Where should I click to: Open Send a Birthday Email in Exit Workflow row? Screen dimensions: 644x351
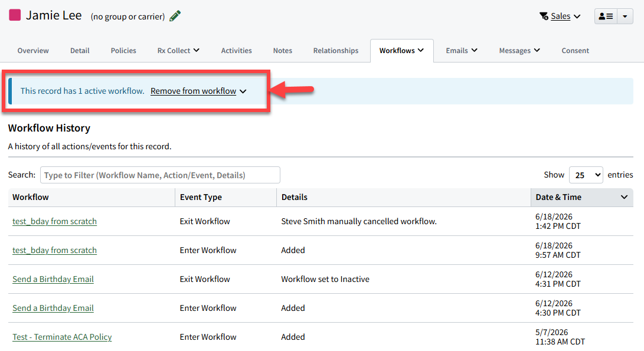[53, 279]
